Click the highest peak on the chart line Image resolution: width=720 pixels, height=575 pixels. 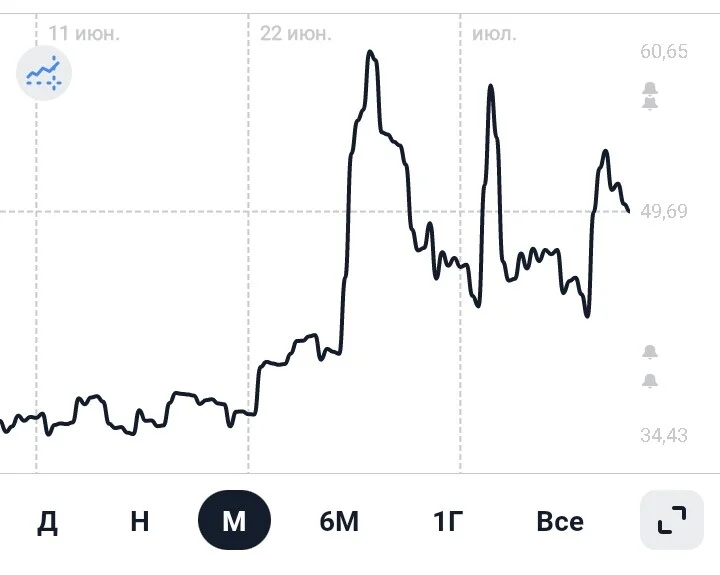(370, 52)
